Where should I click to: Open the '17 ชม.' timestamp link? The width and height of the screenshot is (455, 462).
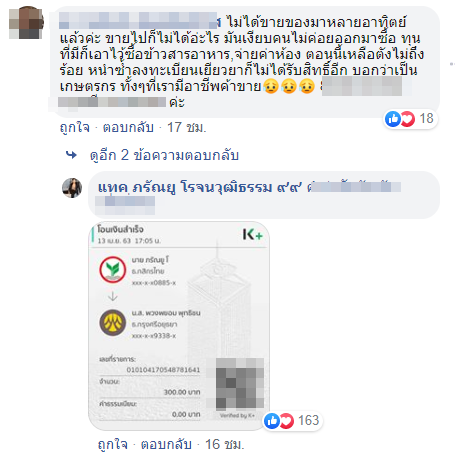tap(187, 127)
